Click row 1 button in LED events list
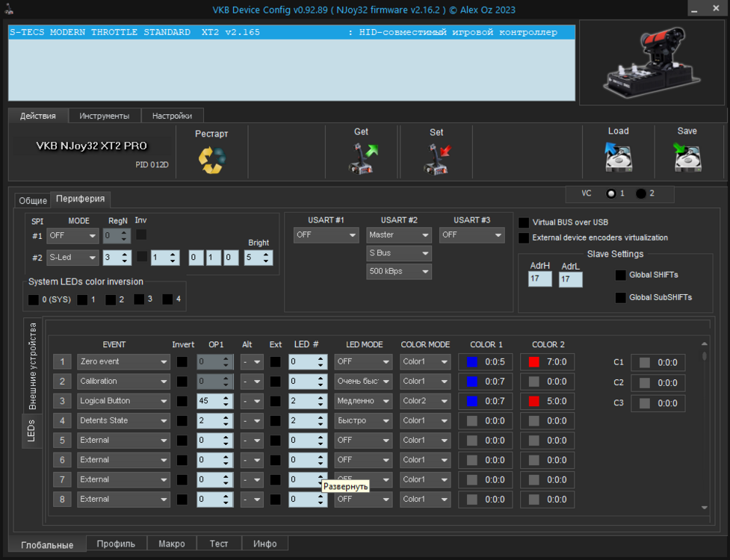The image size is (730, 560). point(62,362)
